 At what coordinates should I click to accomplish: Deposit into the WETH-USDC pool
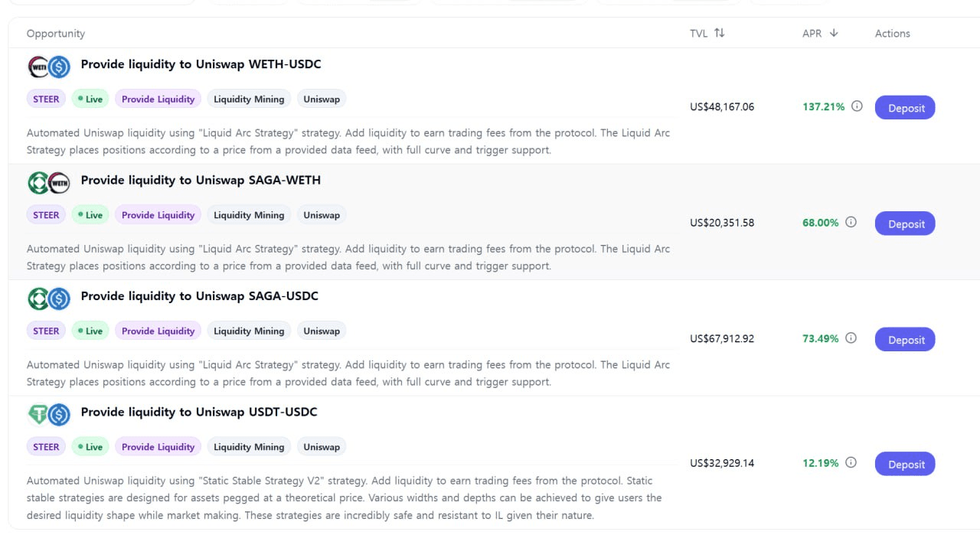click(x=905, y=108)
